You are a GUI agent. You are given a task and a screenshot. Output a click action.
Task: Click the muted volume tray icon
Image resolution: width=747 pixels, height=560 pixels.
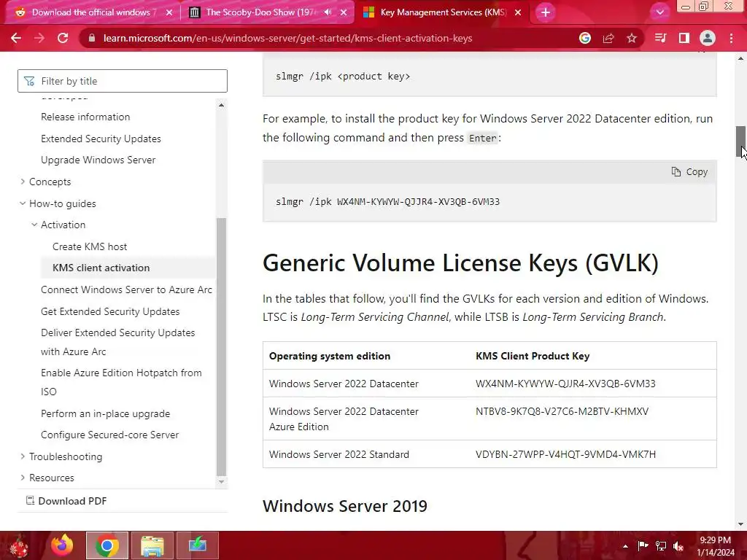click(678, 546)
